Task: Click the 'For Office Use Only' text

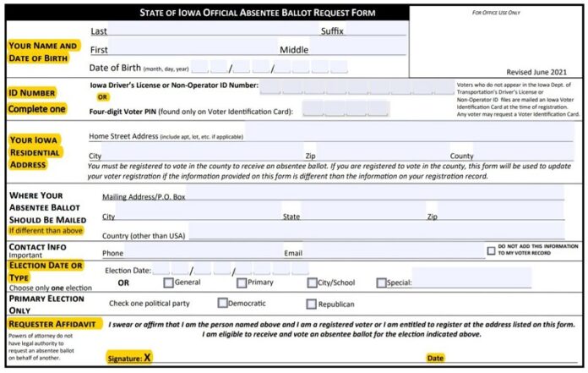Action: (496, 13)
